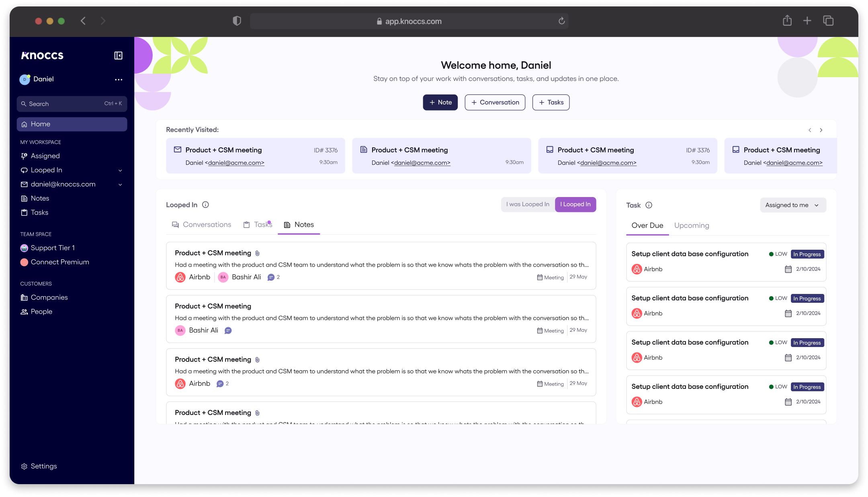Click the comment bubble on the Bashir Ali note
Image resolution: width=868 pixels, height=497 pixels.
tap(228, 331)
